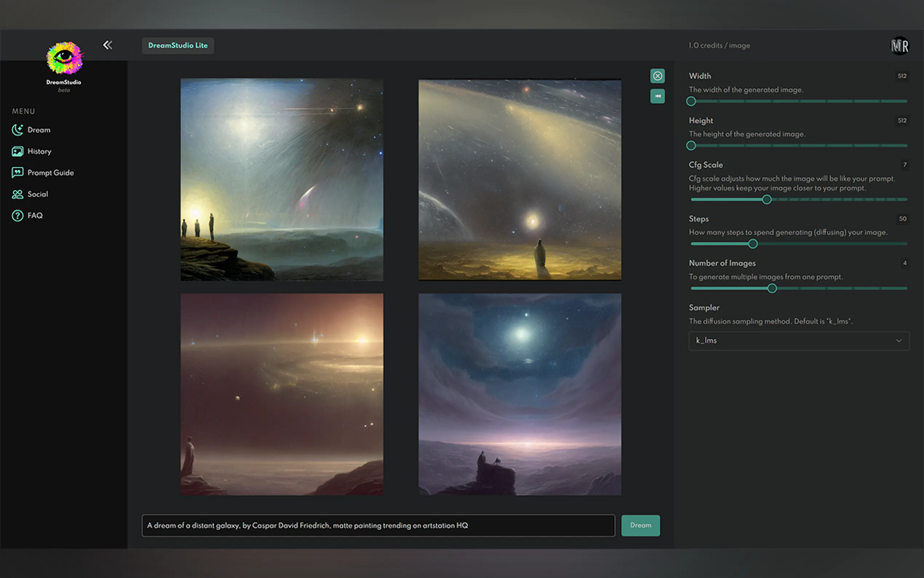Open the MR user avatar menu

(900, 46)
